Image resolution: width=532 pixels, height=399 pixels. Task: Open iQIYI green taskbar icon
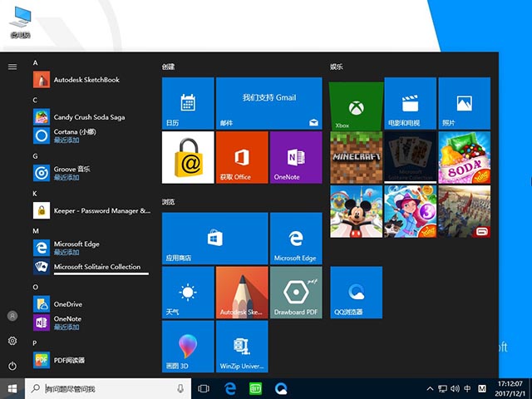click(255, 389)
